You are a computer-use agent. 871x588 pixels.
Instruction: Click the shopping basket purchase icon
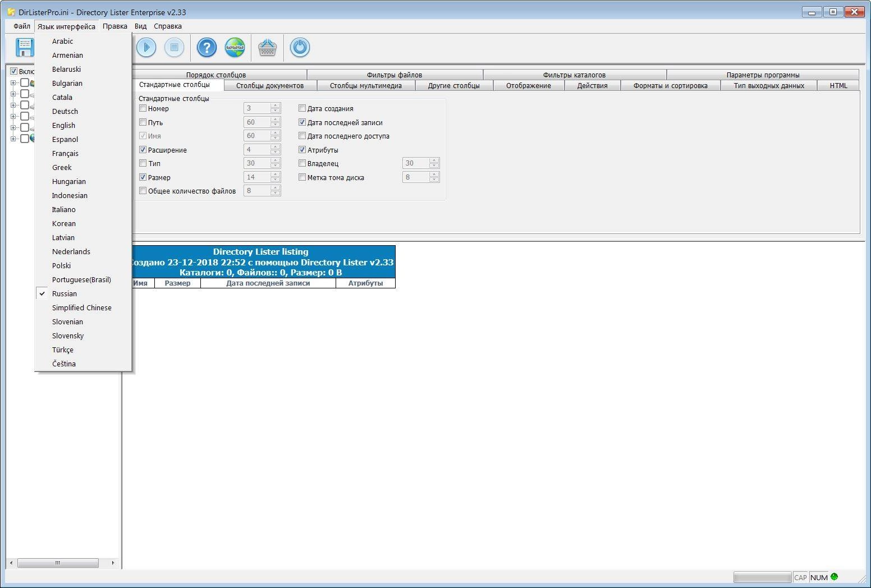(x=268, y=48)
